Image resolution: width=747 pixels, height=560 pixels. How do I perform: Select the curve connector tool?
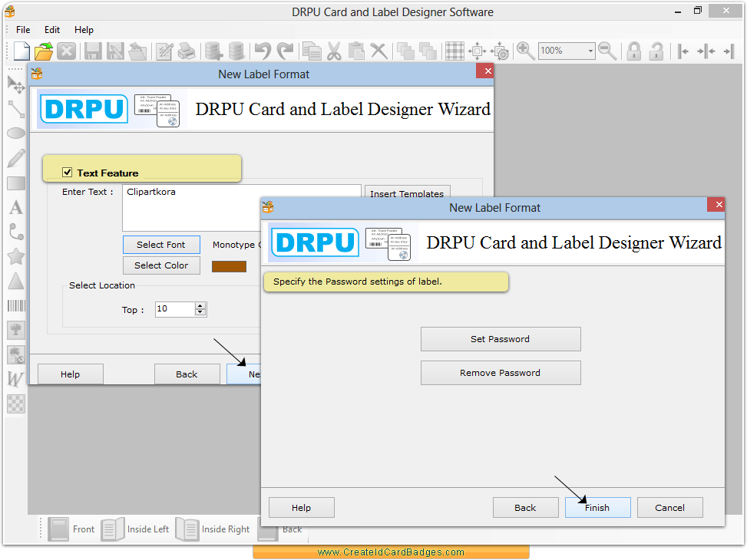16,232
